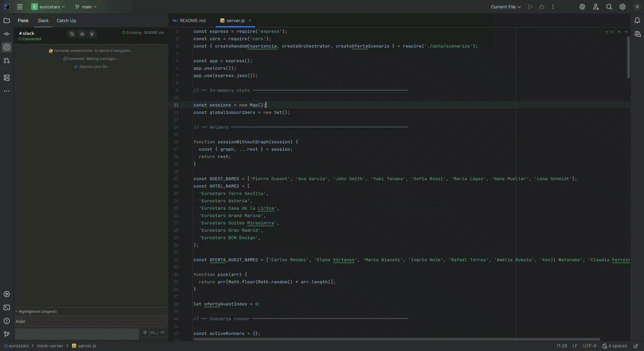The width and height of the screenshot is (644, 351).
Task: Click the plus button beside message input
Action: pos(145,332)
